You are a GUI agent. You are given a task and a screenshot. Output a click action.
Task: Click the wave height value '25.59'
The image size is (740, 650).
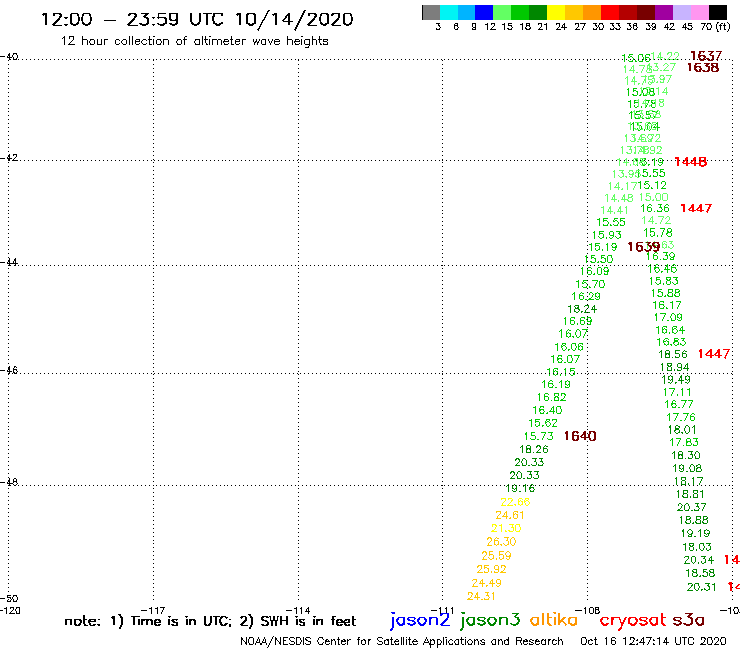[496, 556]
